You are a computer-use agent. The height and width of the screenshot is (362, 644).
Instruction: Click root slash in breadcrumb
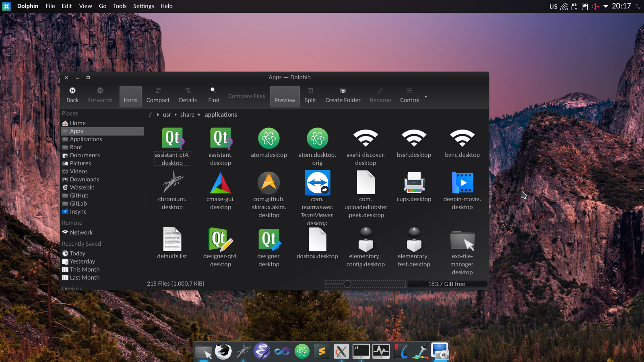(x=150, y=115)
